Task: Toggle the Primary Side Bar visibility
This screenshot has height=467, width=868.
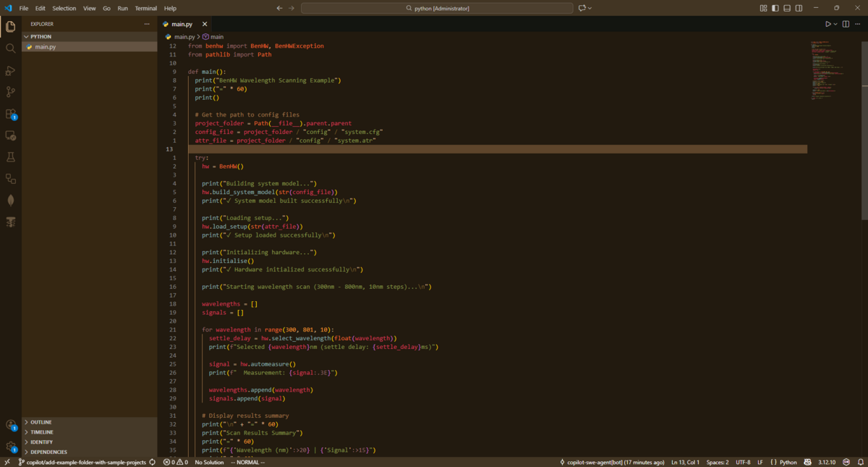Action: [x=775, y=8]
